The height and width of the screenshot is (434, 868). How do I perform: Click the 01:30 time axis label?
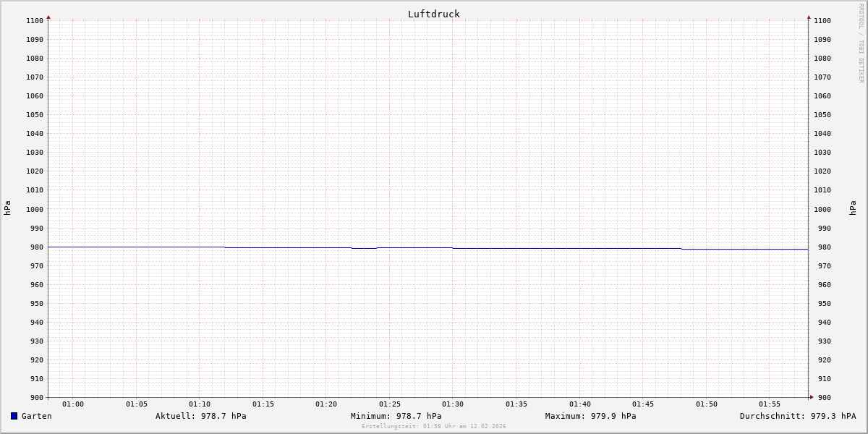point(453,404)
